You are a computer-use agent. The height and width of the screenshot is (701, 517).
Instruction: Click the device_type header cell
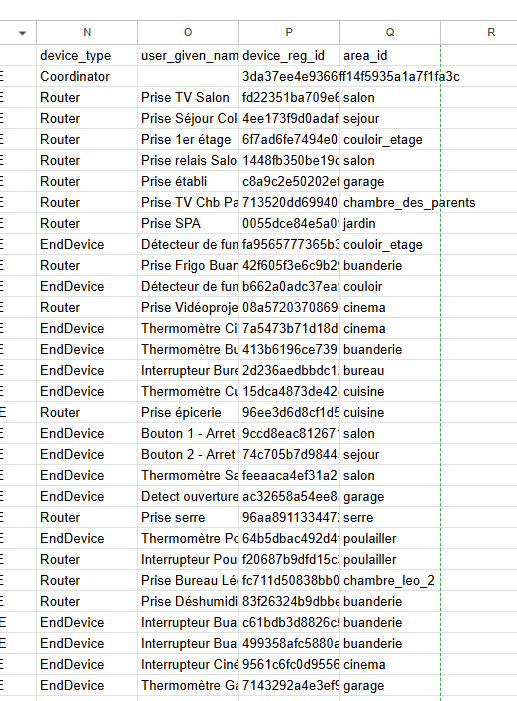point(87,55)
